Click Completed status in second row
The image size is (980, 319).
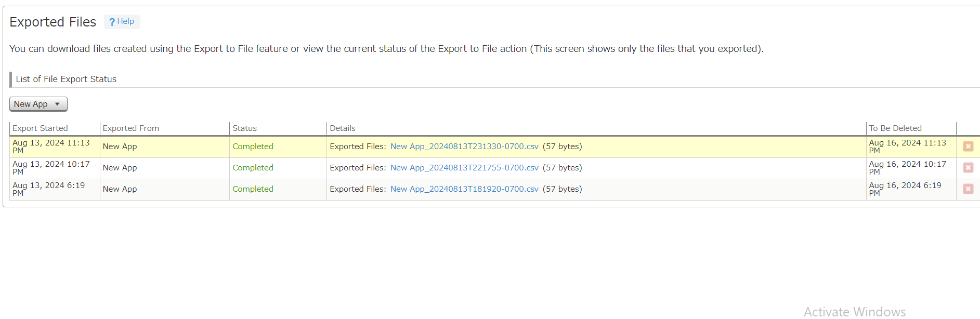pyautogui.click(x=253, y=168)
